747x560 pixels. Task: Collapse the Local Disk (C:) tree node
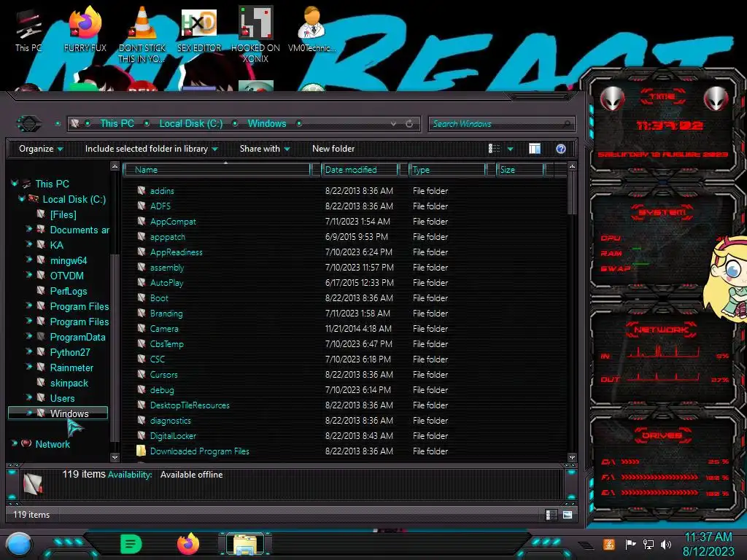[21, 198]
